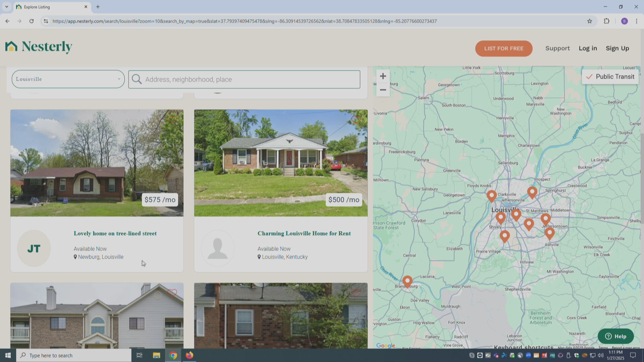Click Log in
Image resolution: width=644 pixels, height=362 pixels.
point(588,48)
